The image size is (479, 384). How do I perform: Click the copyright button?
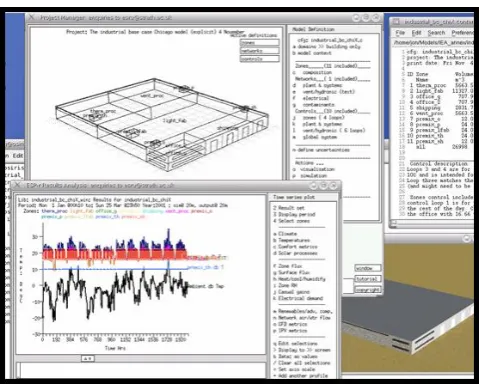click(x=367, y=290)
